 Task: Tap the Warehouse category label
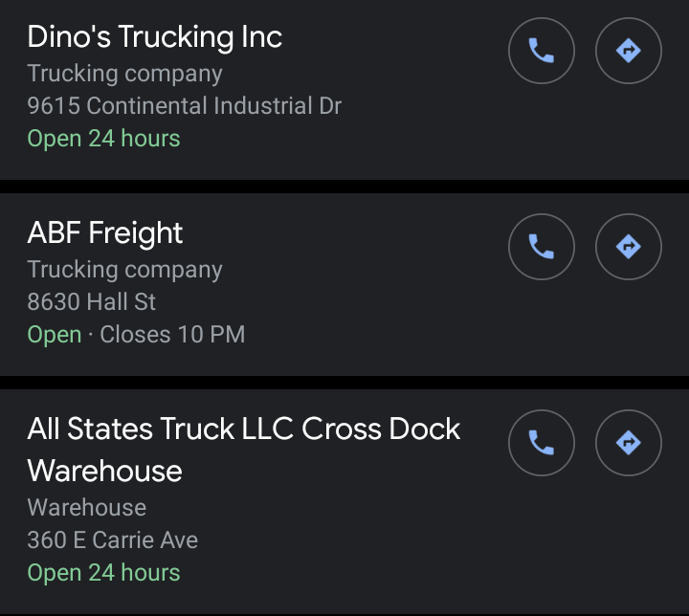pyautogui.click(x=87, y=507)
